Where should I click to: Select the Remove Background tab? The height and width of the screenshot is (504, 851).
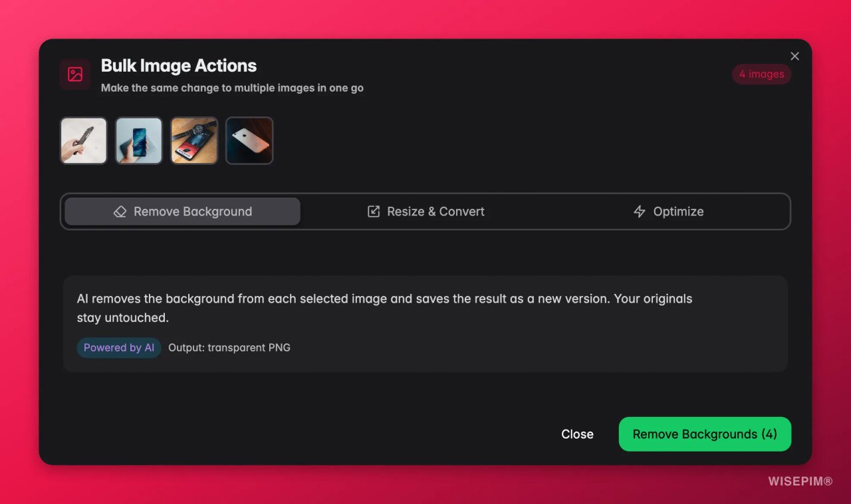tap(182, 211)
